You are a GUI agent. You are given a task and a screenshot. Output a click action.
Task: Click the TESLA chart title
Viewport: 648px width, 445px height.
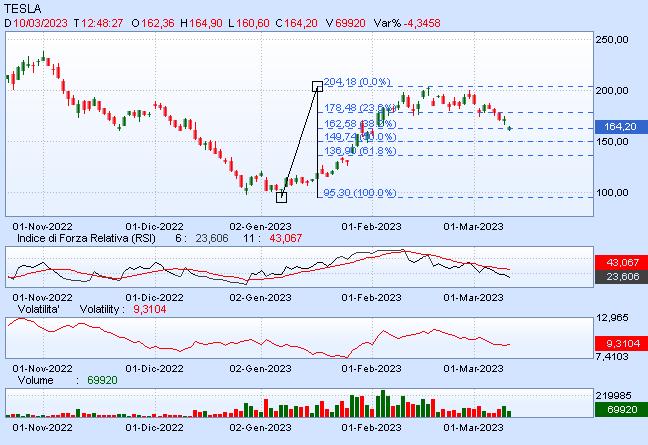(23, 8)
